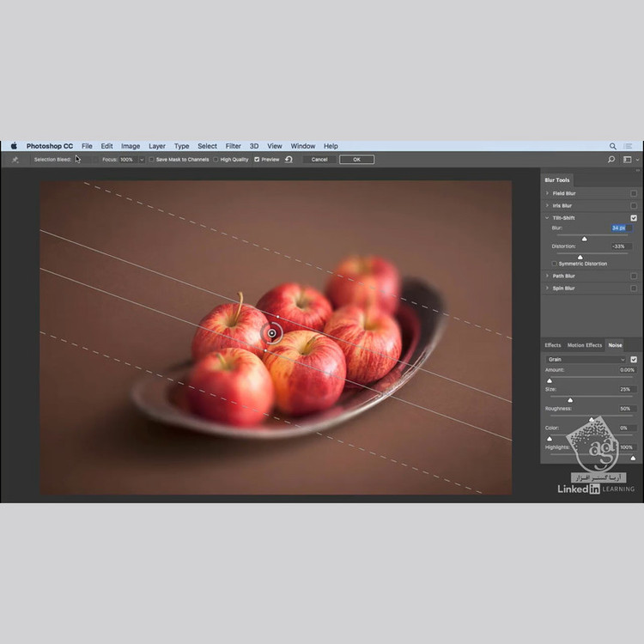The width and height of the screenshot is (644, 644).
Task: Click the blur pin tool icon in options bar
Action: 15,160
